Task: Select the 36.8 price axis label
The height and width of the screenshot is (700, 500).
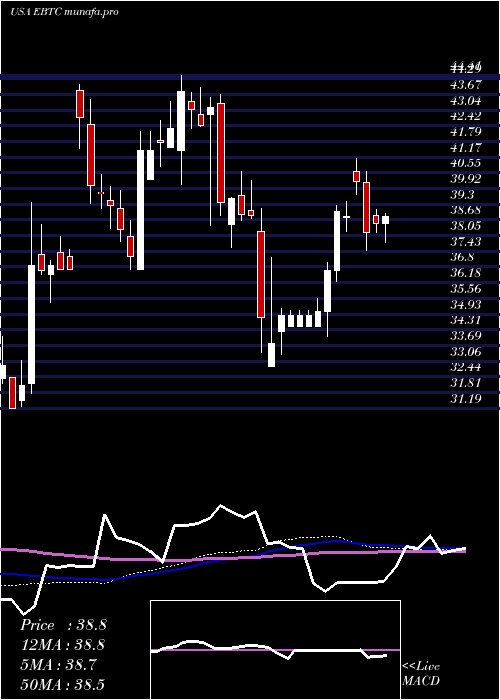Action: 462,257
